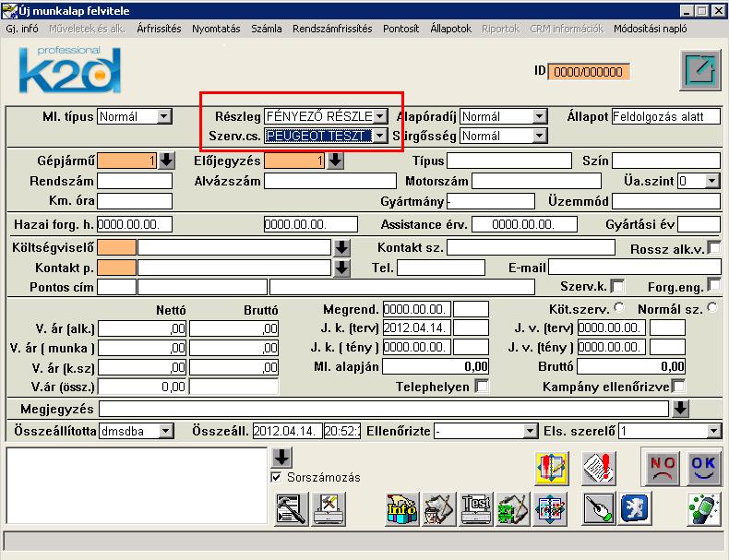Open the Els. szerelő dropdown
Viewport: 729px width, 560px height.
(713, 431)
